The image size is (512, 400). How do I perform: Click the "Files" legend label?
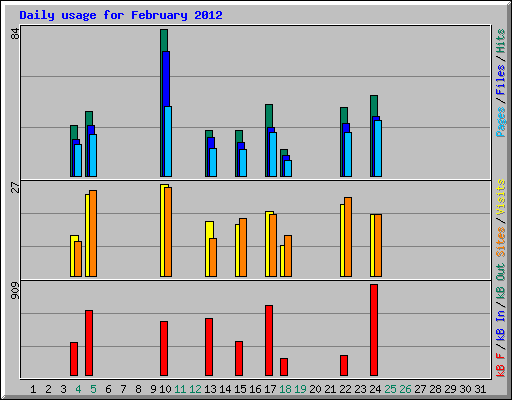(501, 80)
